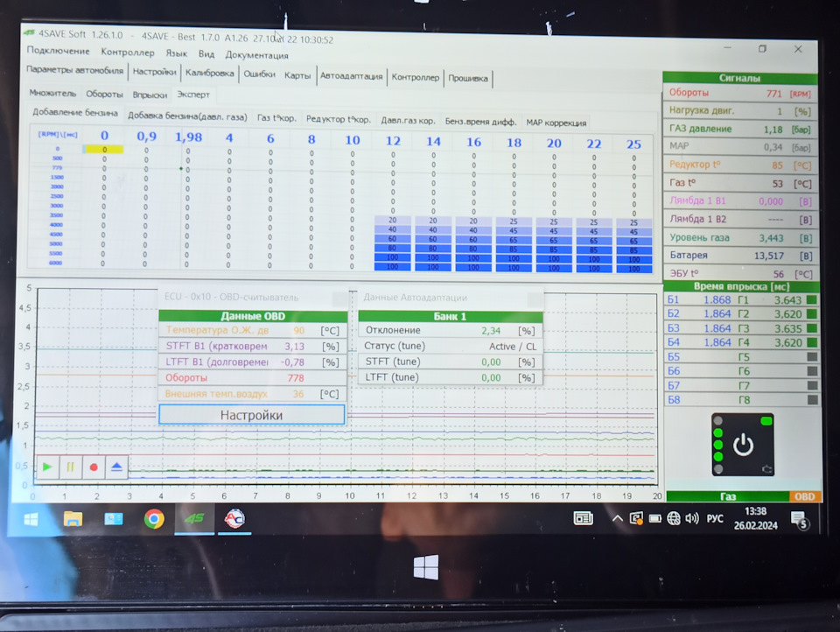Viewport: 840px width, 632px height.
Task: Click the pause button on graph
Action: click(x=70, y=467)
